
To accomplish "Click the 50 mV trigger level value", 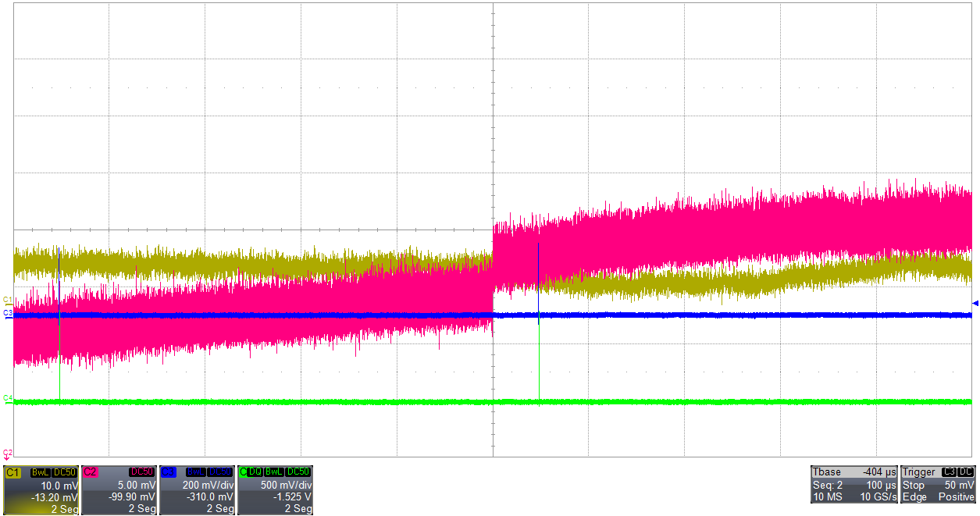I will (960, 486).
